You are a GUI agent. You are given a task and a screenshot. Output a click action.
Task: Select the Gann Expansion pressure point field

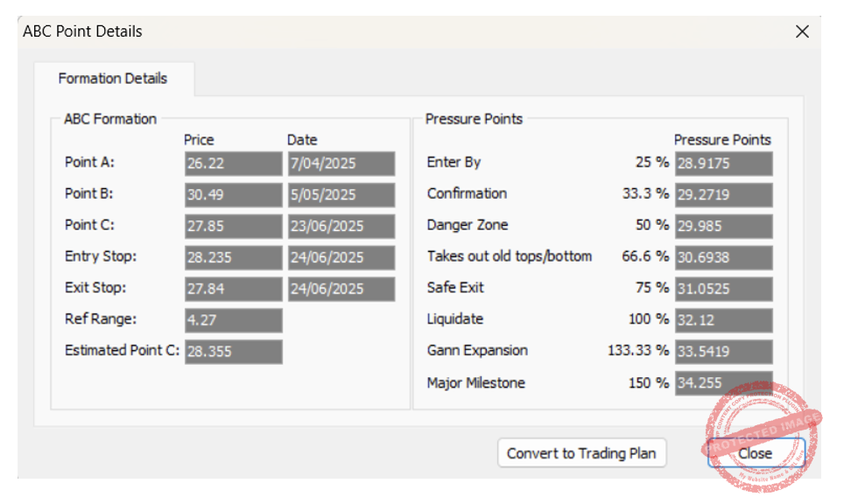point(723,352)
